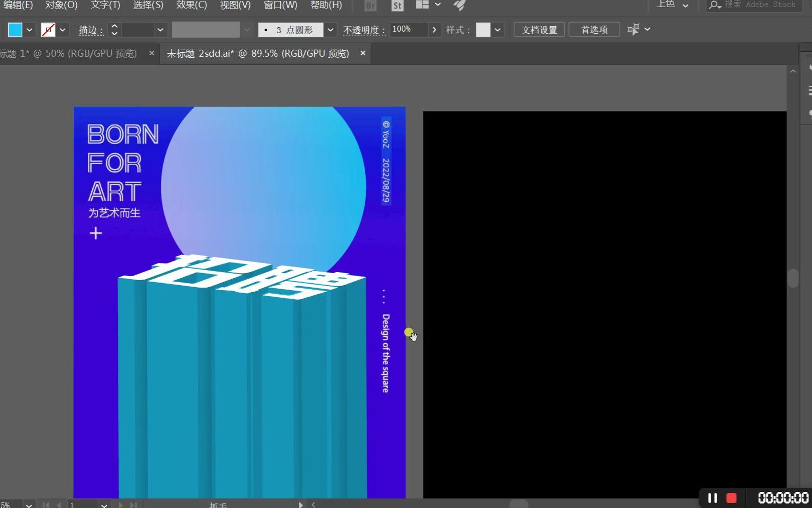The height and width of the screenshot is (508, 812).
Task: Click the last artboard navigation icon
Action: [133, 505]
